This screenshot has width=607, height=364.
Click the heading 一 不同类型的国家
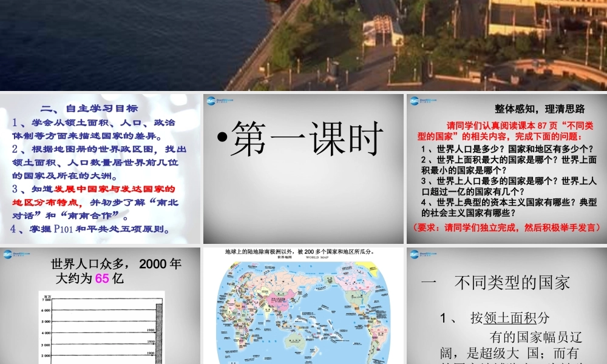click(495, 283)
